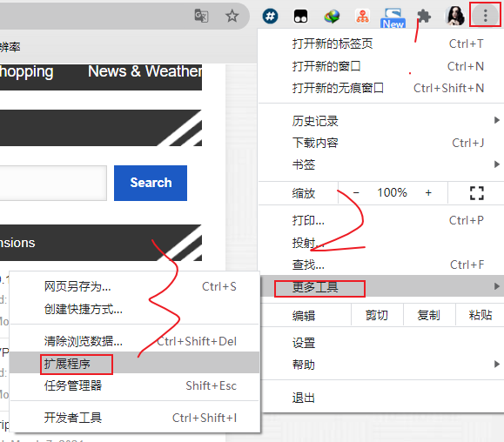Click the 100% zoom value
The height and width of the screenshot is (442, 504).
click(392, 193)
